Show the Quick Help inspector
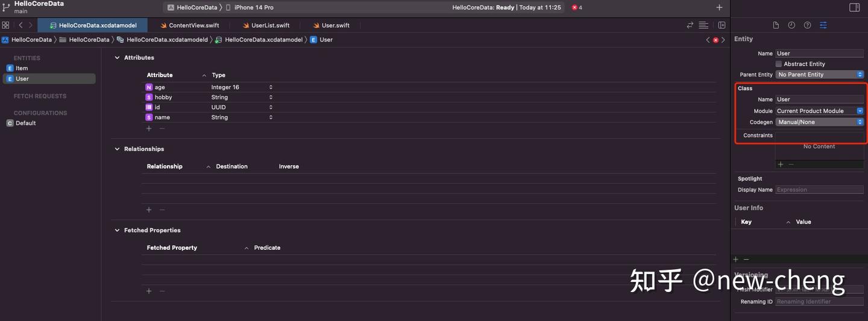Image resolution: width=868 pixels, height=321 pixels. 807,25
